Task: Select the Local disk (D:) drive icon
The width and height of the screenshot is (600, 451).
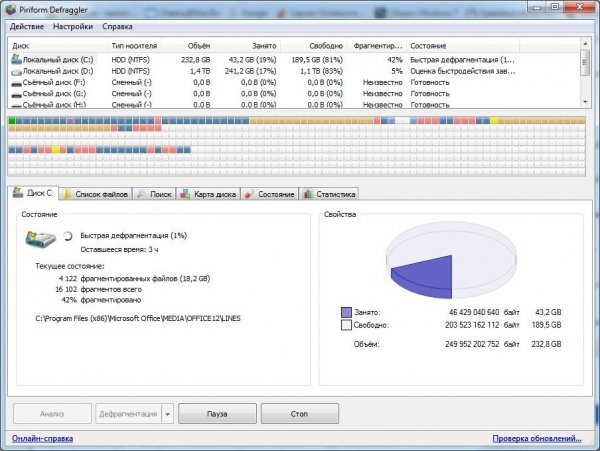Action: click(x=16, y=72)
